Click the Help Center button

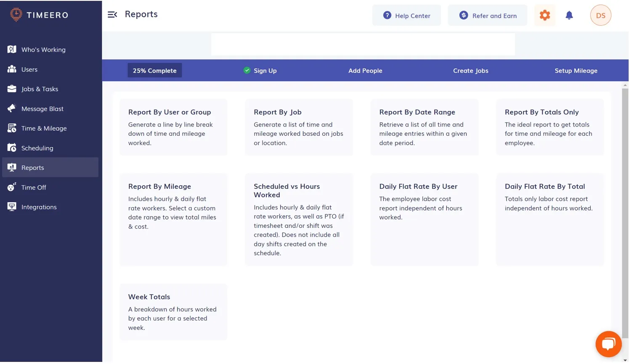click(406, 16)
